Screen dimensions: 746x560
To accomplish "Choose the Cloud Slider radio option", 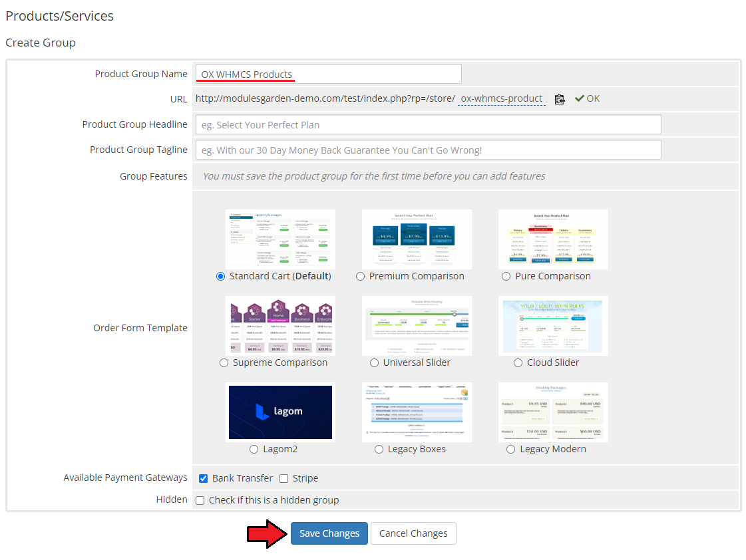I will click(518, 363).
